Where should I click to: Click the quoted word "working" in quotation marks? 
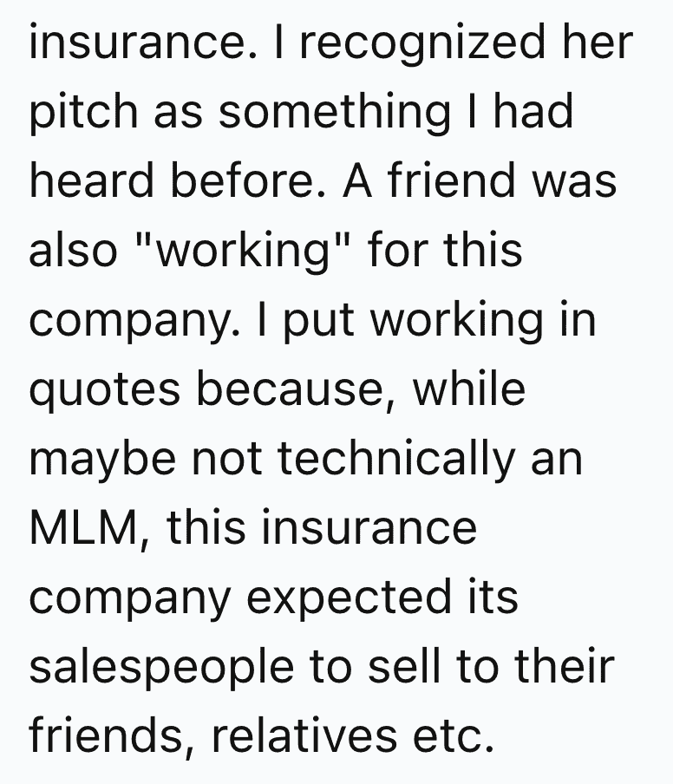point(243,252)
